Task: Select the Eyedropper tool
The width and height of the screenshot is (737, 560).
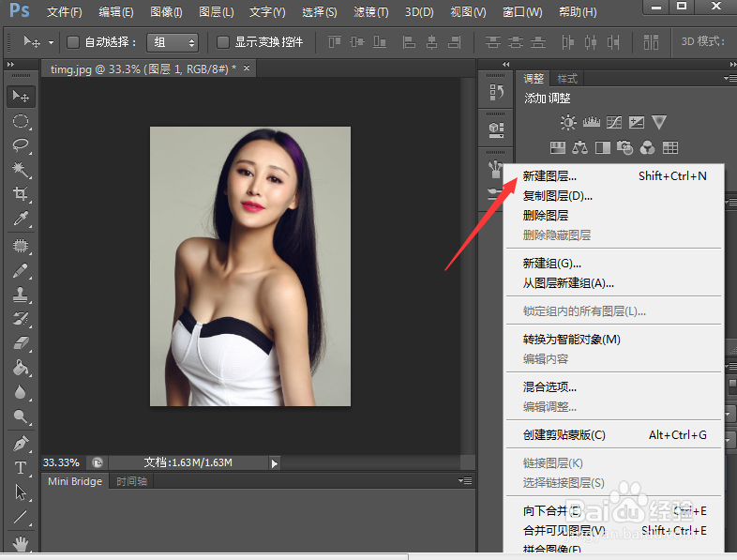Action: (x=21, y=219)
